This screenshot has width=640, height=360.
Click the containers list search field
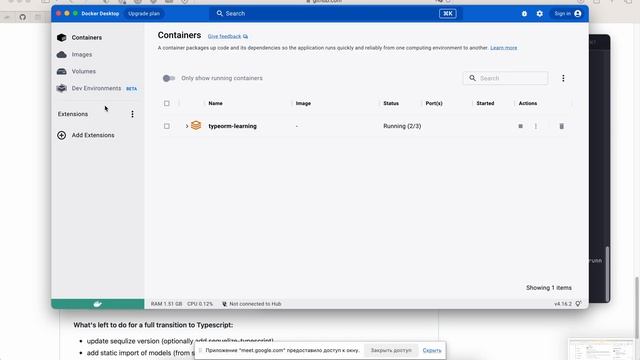pyautogui.click(x=505, y=78)
